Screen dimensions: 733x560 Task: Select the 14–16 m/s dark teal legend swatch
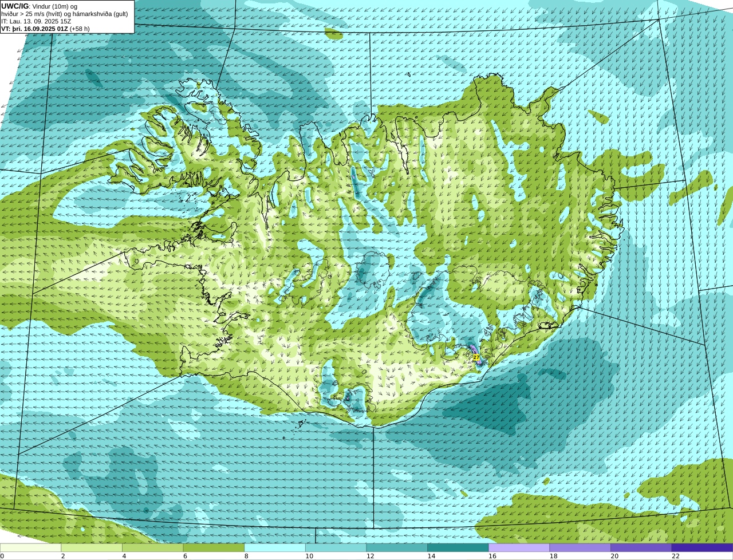[458, 547]
